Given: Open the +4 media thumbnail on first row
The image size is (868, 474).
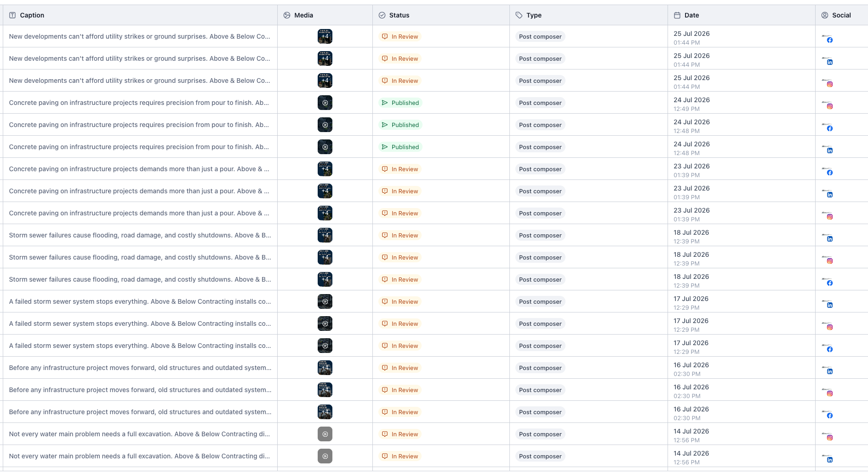Looking at the screenshot, I should pos(325,36).
